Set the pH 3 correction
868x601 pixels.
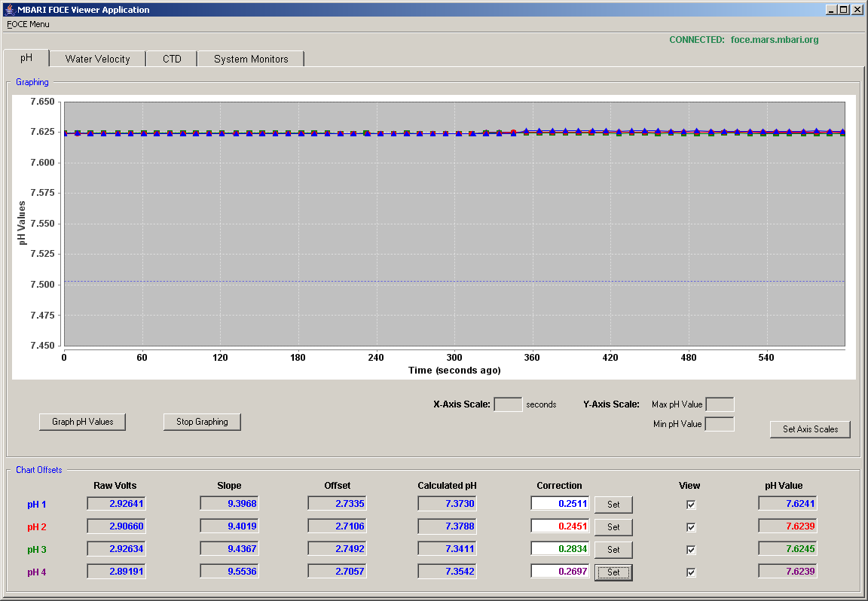point(613,550)
